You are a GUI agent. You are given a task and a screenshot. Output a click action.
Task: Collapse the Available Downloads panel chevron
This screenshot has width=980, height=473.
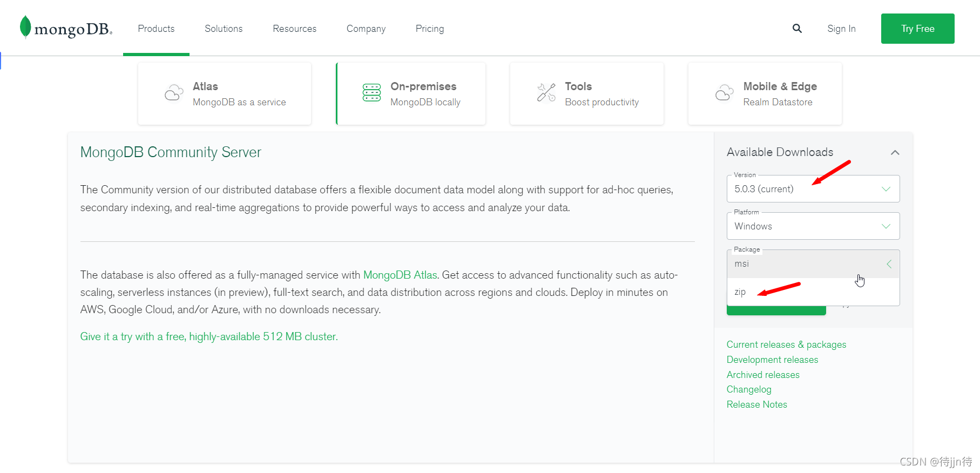click(895, 153)
